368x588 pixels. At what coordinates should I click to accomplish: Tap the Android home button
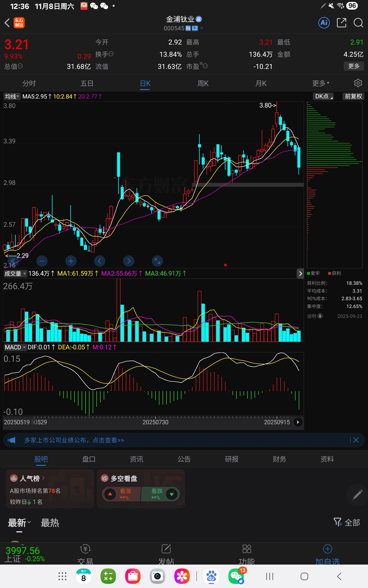304,576
